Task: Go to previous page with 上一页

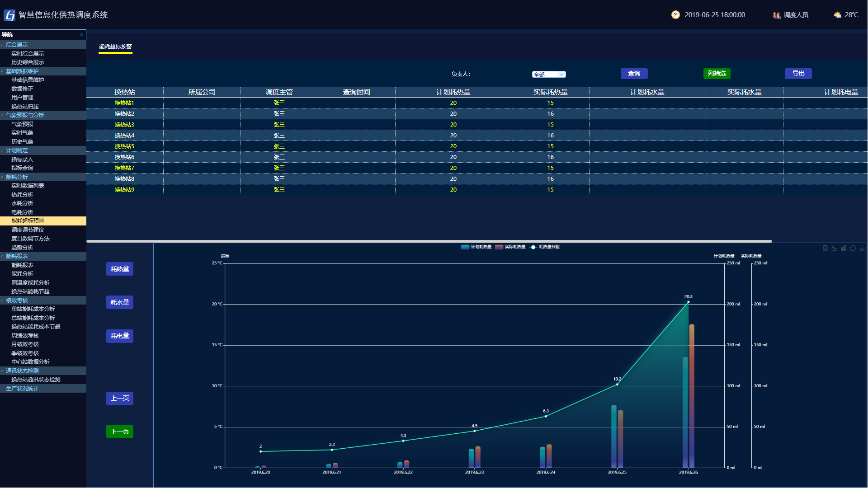Action: coord(120,399)
